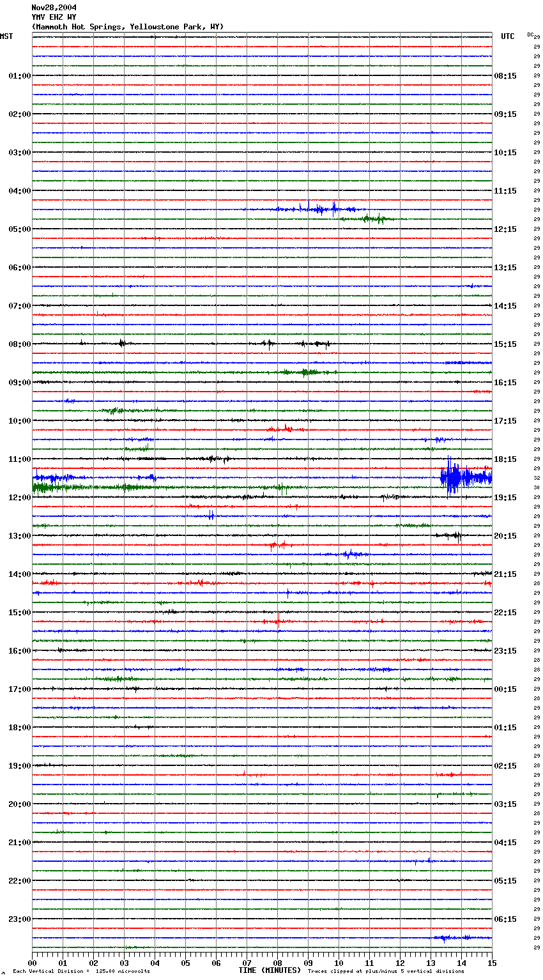This screenshot has width=543, height=980.
Task: Click the 06:15 UTC time label
Action: (x=505, y=919)
